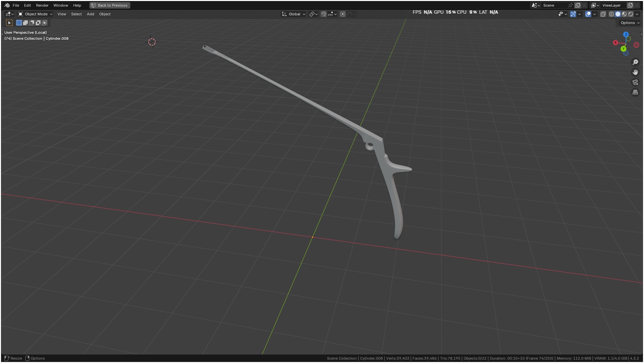This screenshot has width=644, height=363.
Task: Toggle X-ray mode
Action: click(603, 14)
